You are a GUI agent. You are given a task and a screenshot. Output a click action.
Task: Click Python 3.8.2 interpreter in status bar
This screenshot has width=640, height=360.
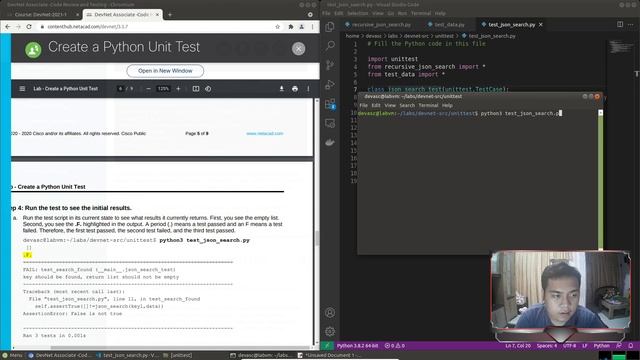pos(357,346)
